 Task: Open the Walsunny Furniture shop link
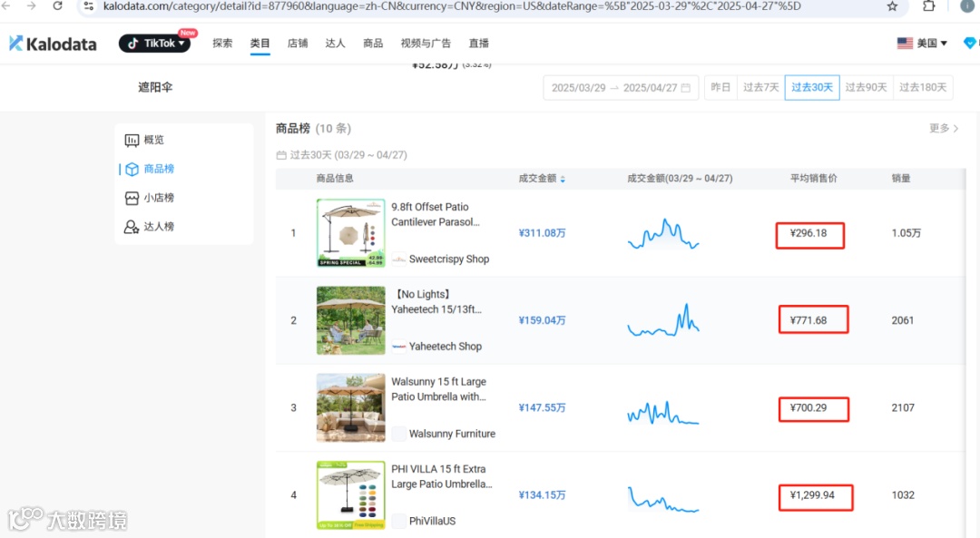click(452, 434)
